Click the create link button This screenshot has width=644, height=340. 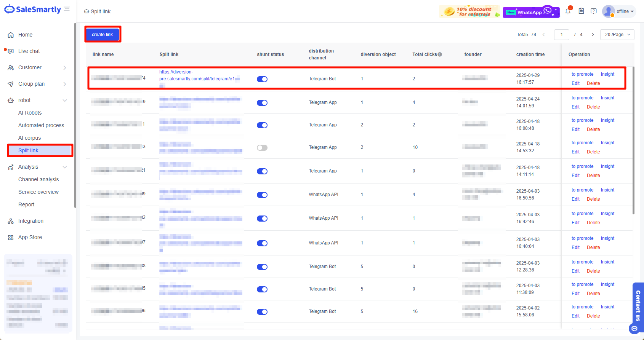pyautogui.click(x=103, y=35)
